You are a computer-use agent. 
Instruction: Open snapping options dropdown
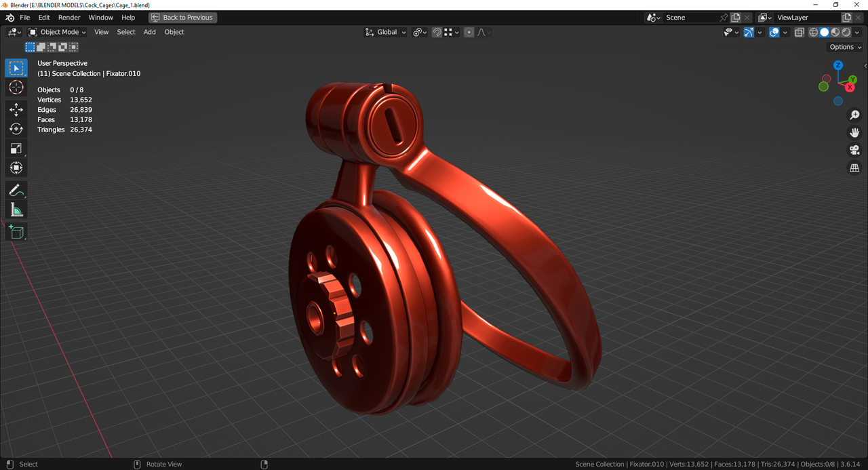452,32
